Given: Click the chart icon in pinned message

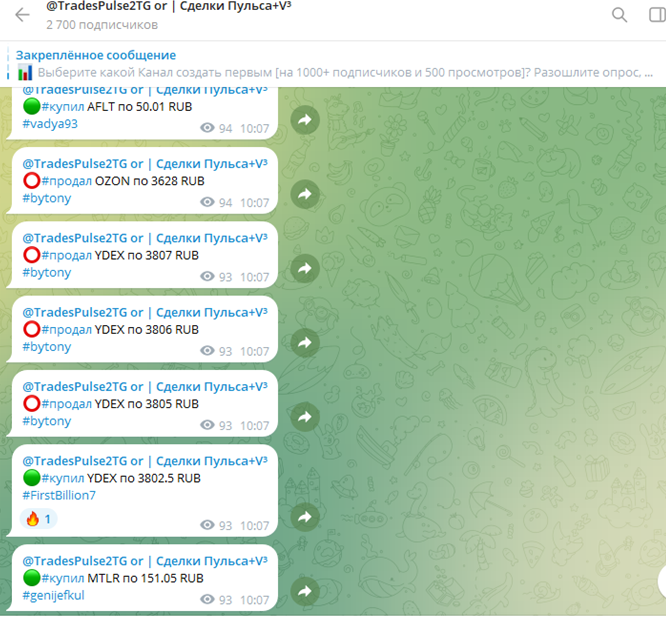Looking at the screenshot, I should pyautogui.click(x=25, y=72).
